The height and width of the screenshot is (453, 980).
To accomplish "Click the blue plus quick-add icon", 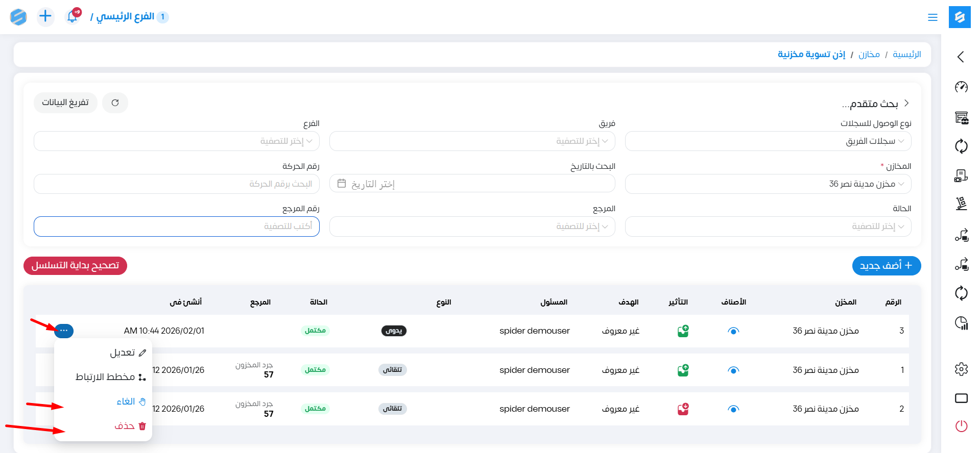I will click(x=45, y=16).
